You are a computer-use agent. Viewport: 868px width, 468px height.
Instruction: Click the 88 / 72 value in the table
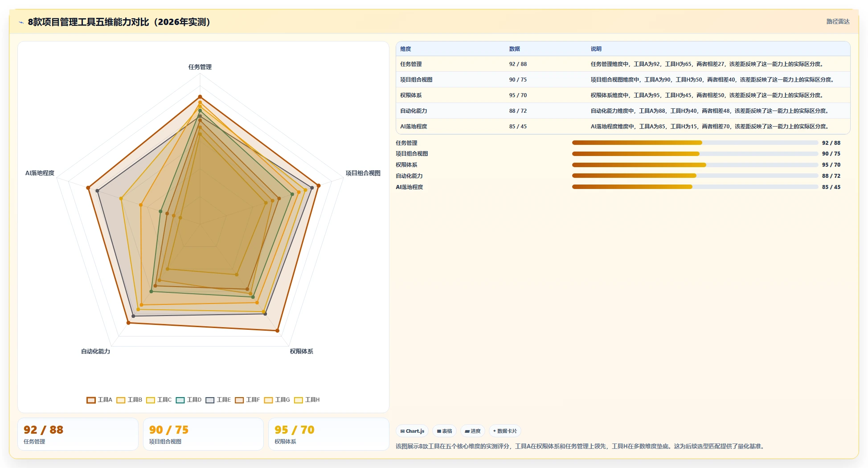pos(518,111)
